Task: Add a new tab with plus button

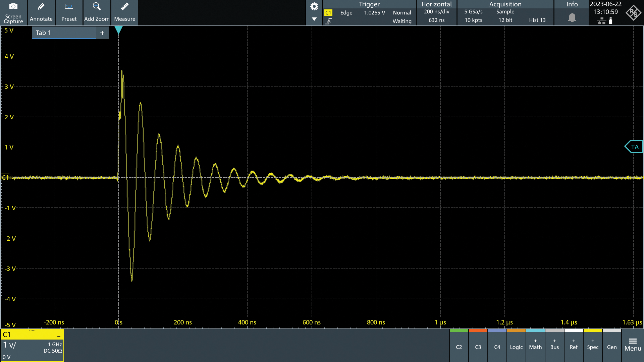Action: click(x=102, y=33)
